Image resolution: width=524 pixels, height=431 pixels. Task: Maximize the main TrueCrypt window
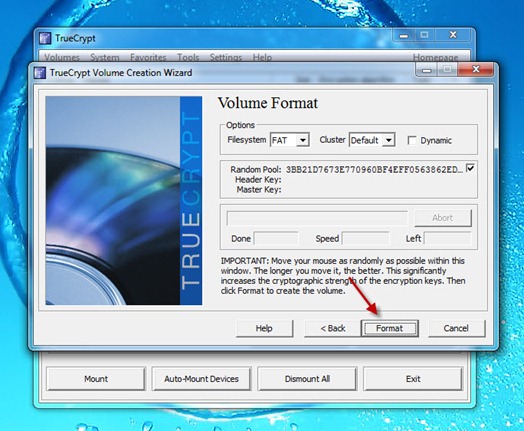[x=424, y=34]
